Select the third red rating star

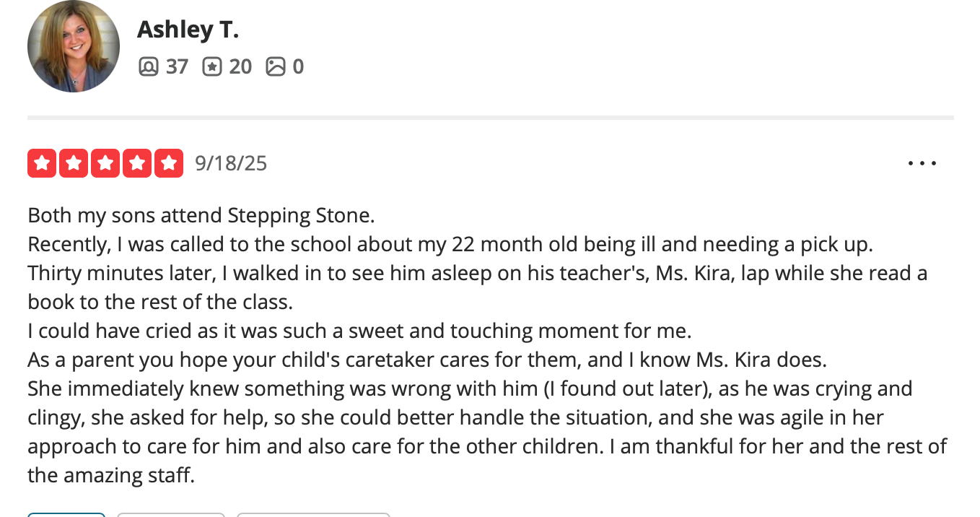coord(105,163)
